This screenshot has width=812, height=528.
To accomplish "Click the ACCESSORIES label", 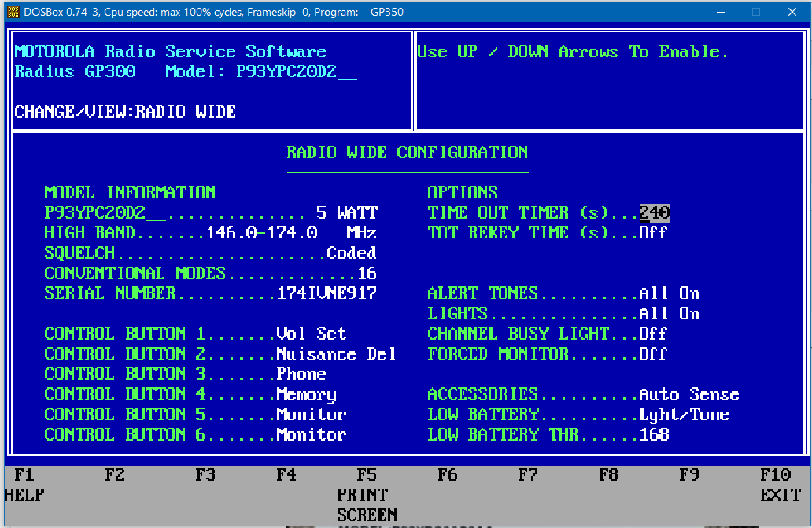I will coord(482,394).
